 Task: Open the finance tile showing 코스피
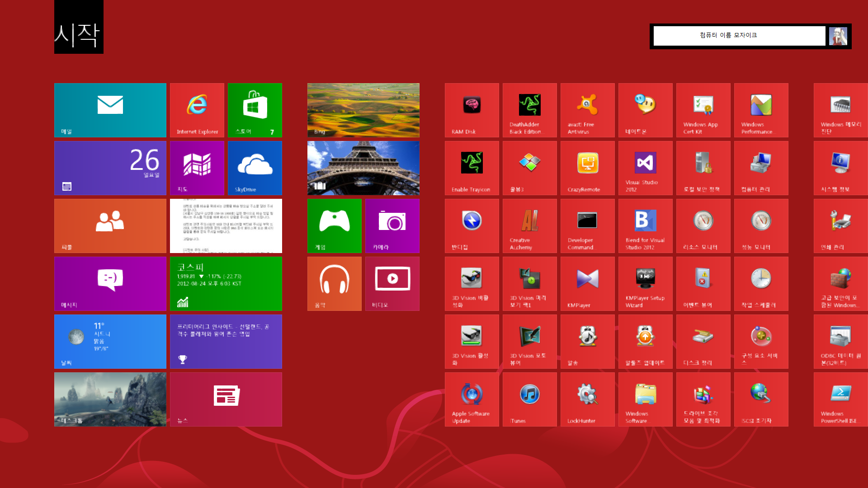tap(226, 284)
